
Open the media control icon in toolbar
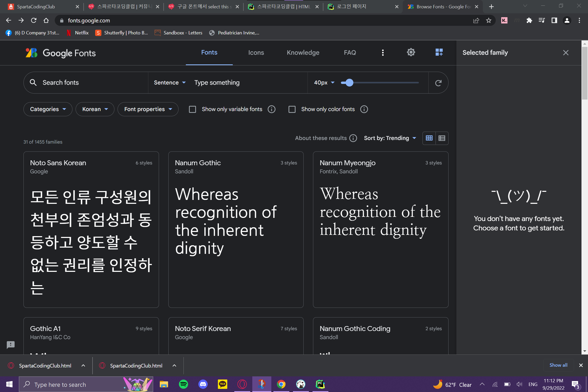[x=542, y=20]
